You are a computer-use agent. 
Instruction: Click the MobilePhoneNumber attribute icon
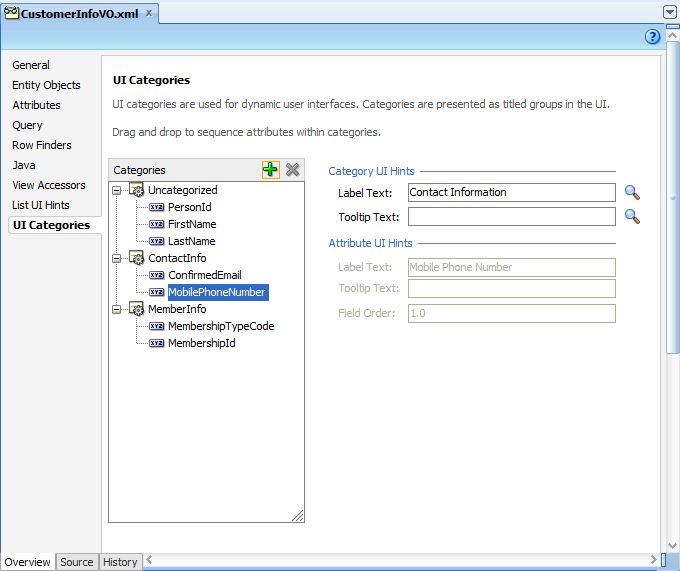[x=157, y=292]
